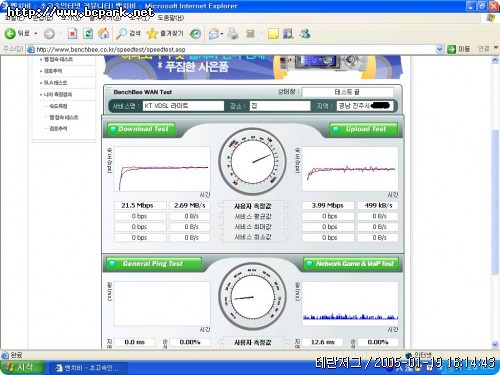This screenshot has width=500, height=375.
Task: Run the Network Game & VoIP Test
Action: click(351, 264)
